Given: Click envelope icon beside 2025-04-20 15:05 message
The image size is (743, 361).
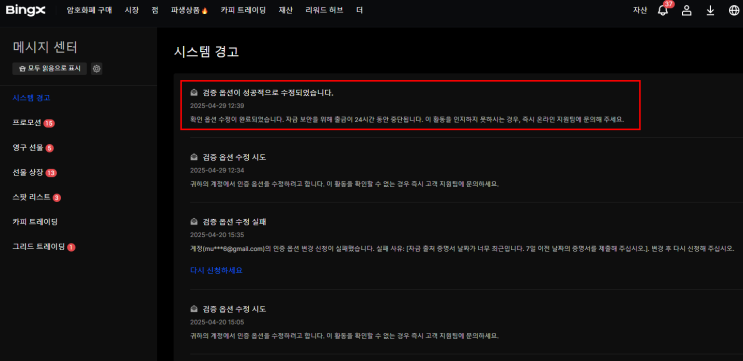Looking at the screenshot, I should pos(193,309).
